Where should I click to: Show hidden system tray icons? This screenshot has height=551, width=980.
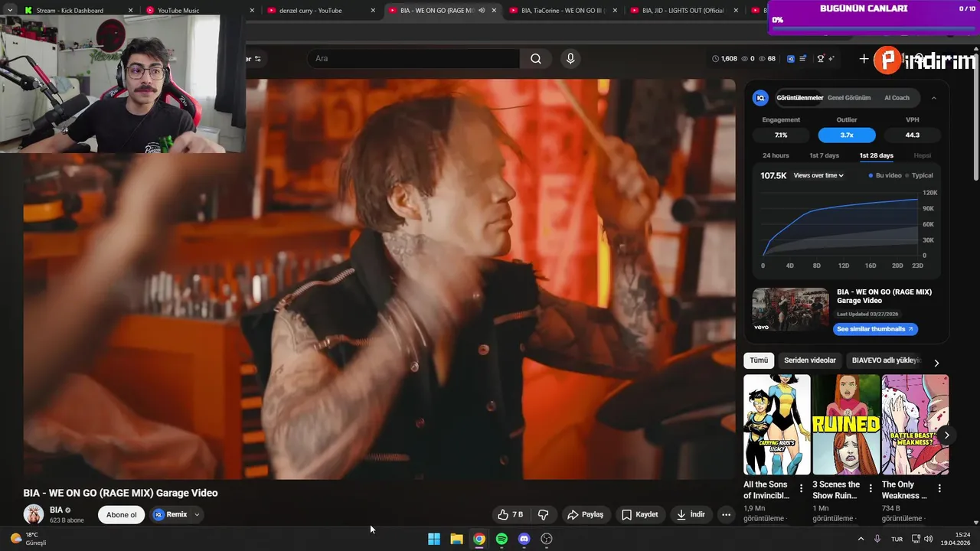(861, 539)
